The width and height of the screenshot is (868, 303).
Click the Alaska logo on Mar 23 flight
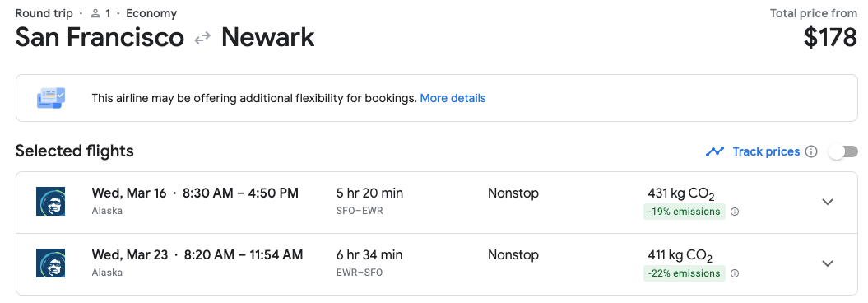click(x=50, y=263)
